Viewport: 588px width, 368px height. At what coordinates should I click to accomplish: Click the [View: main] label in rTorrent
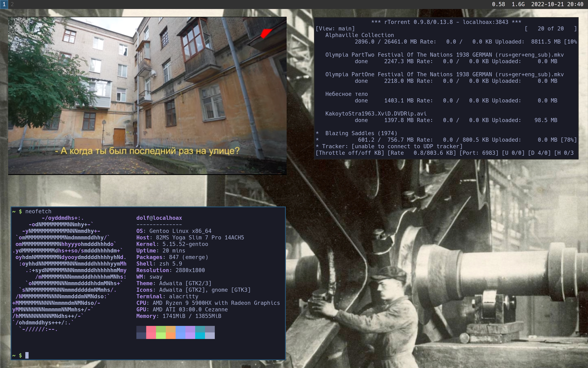point(335,29)
